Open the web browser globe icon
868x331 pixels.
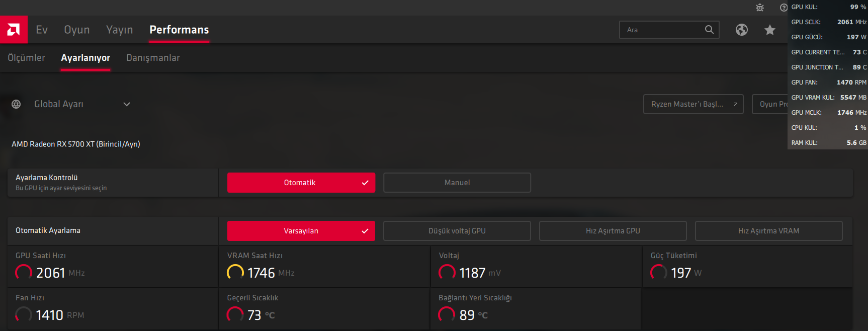pos(742,30)
